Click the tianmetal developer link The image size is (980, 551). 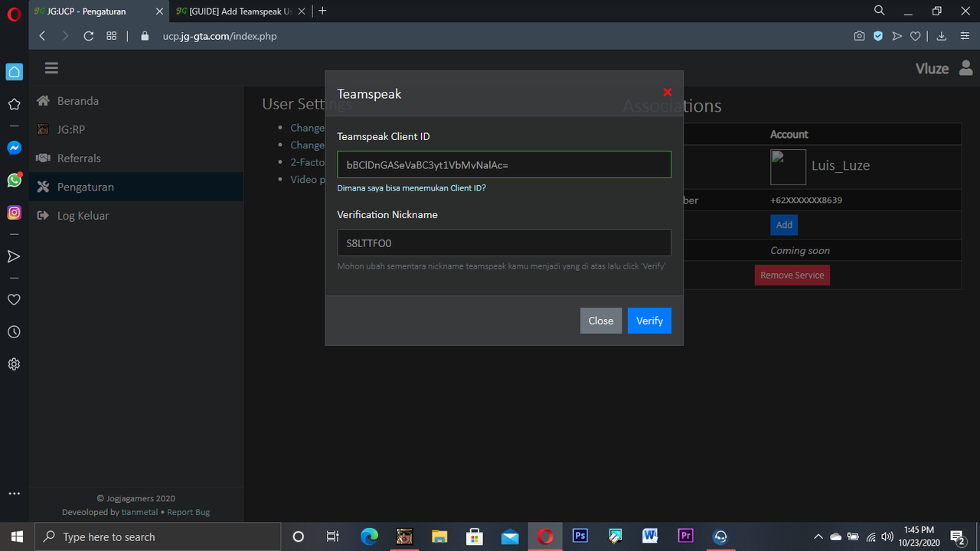point(139,512)
